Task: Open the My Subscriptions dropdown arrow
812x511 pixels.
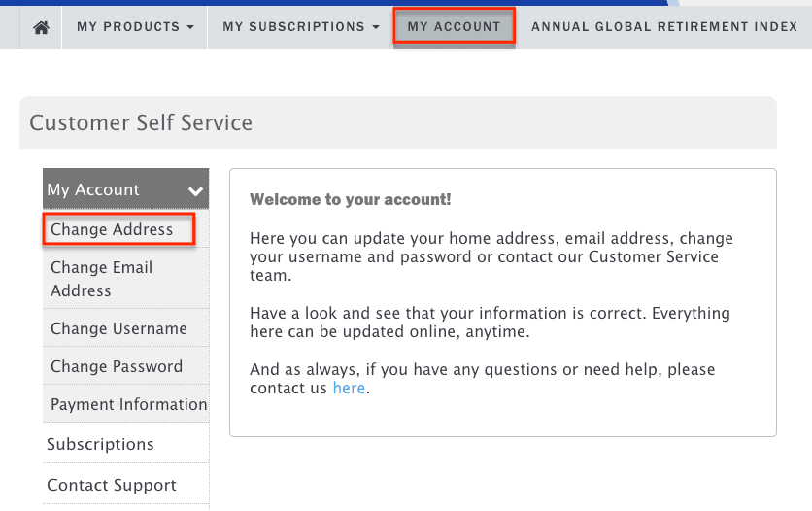Action: pos(376,27)
